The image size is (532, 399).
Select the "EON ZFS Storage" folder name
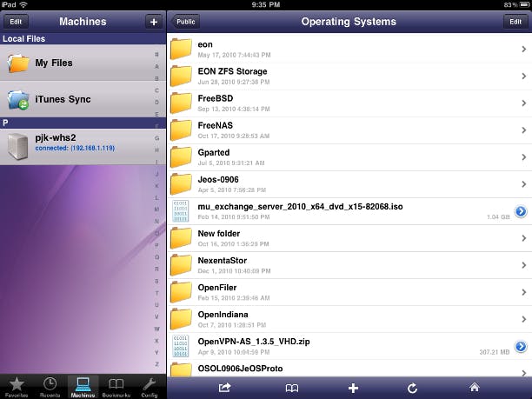click(x=232, y=71)
